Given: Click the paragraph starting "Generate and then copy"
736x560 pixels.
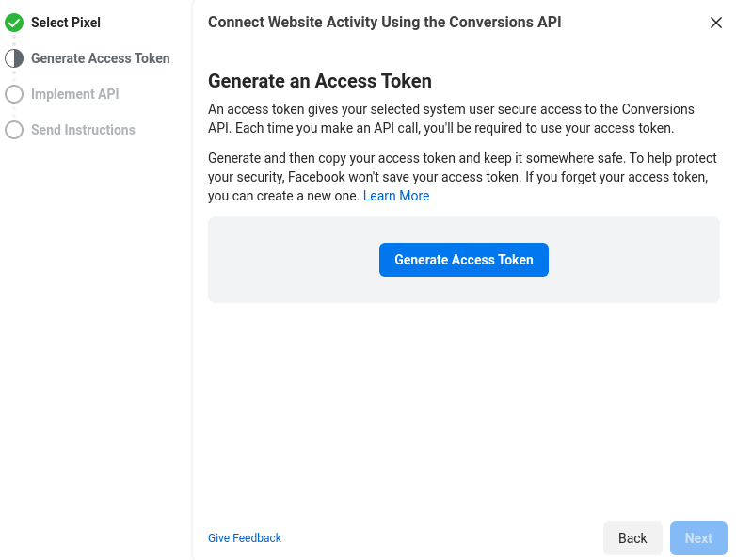Looking at the screenshot, I should click(x=462, y=177).
